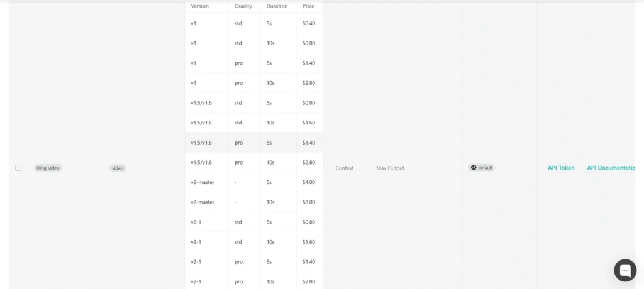The height and width of the screenshot is (289, 644).
Task: Click the highlighted v1.5/v1.6 pro 5s row
Action: click(254, 143)
